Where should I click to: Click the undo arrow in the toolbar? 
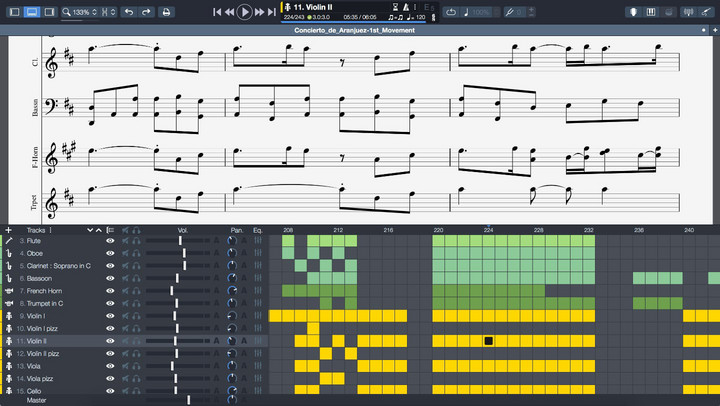click(x=128, y=12)
